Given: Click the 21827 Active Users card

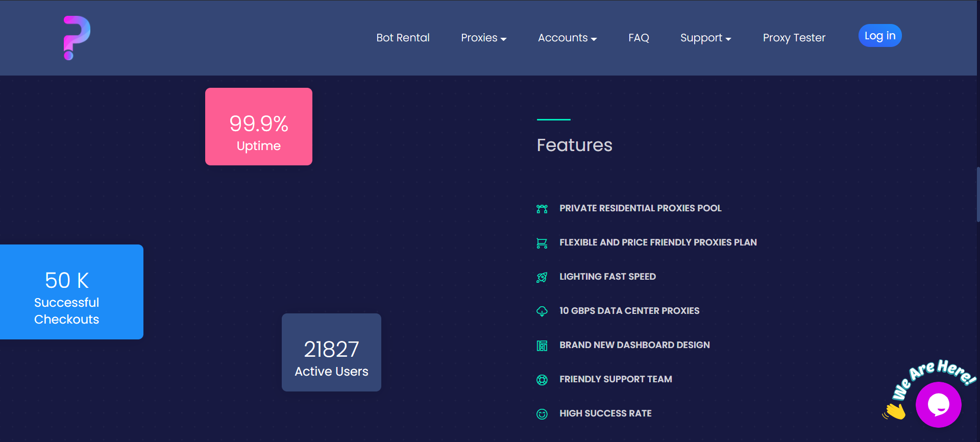Looking at the screenshot, I should (x=331, y=352).
